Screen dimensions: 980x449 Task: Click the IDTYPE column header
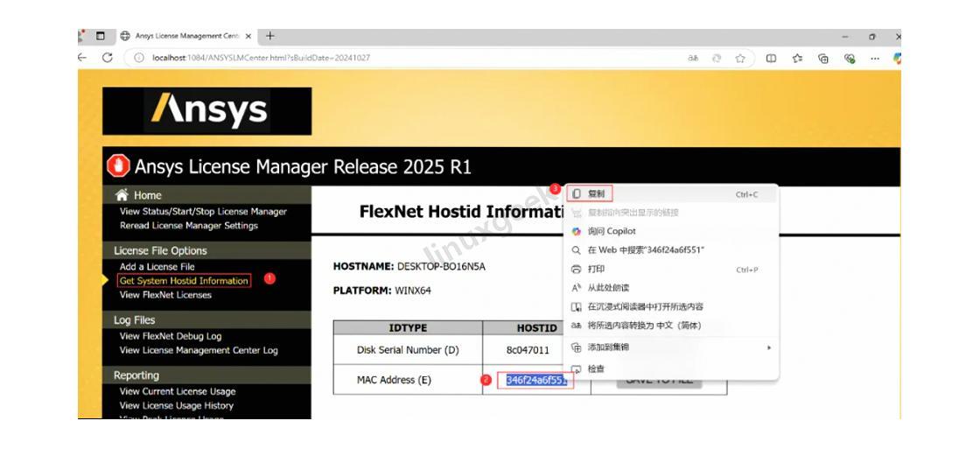tap(408, 327)
